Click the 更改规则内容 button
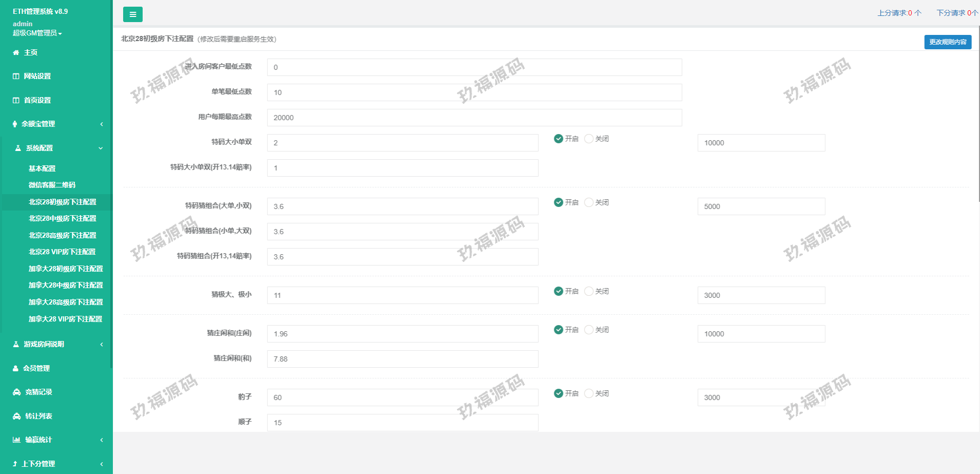The image size is (980, 474). [948, 42]
